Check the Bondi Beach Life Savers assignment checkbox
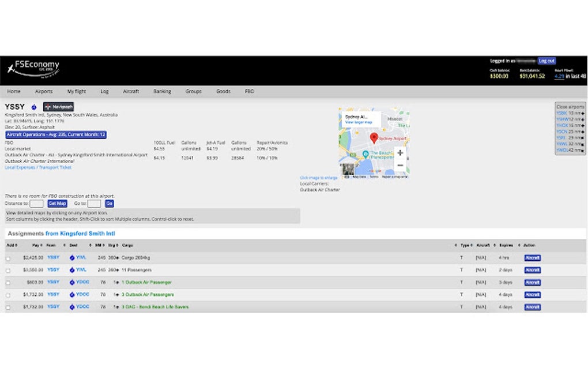Viewport: 588px width, 368px height. pos(7,307)
